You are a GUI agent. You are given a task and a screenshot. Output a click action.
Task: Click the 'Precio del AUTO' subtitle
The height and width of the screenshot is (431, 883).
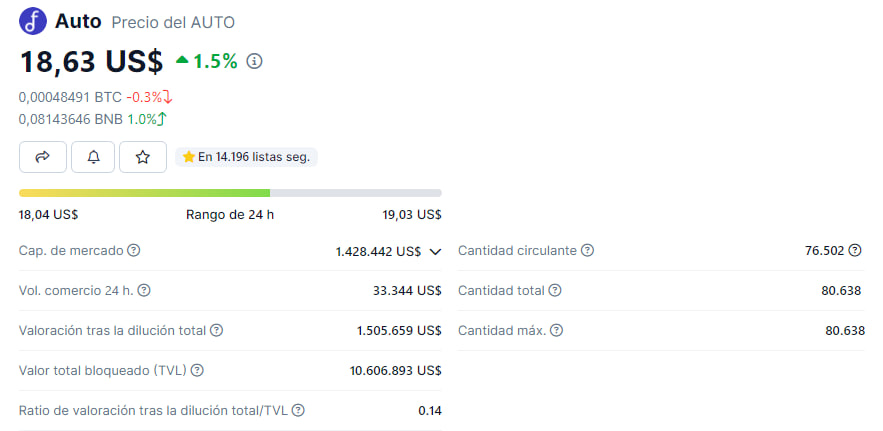click(173, 23)
